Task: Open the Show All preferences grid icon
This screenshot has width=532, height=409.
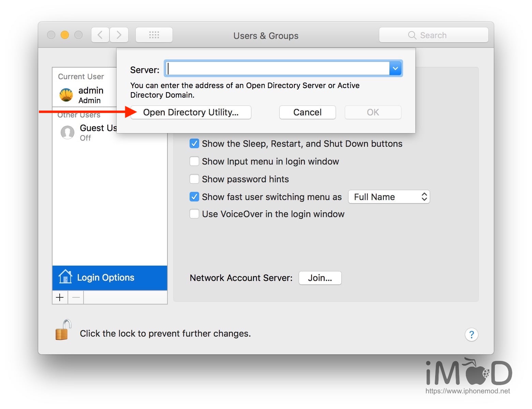Action: [154, 35]
